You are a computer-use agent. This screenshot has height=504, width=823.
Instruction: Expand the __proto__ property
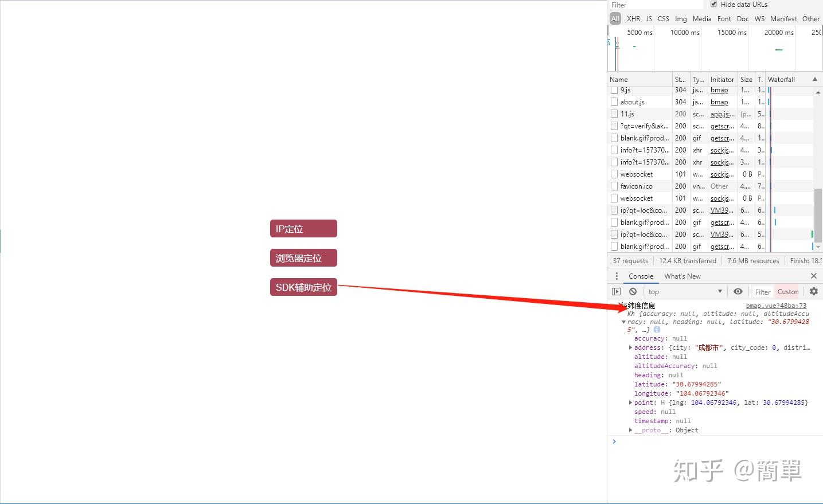[630, 430]
